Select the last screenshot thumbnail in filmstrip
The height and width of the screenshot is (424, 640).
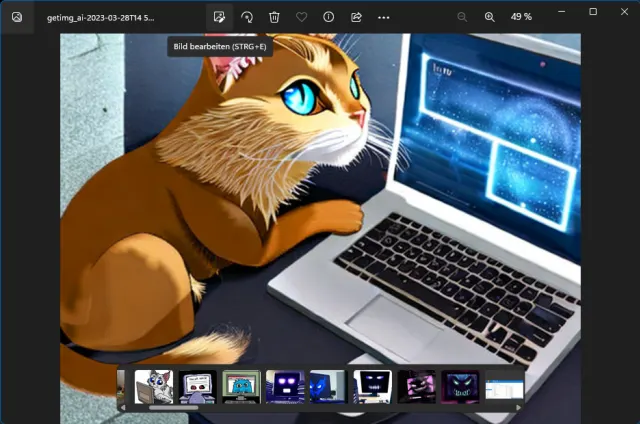tap(505, 386)
